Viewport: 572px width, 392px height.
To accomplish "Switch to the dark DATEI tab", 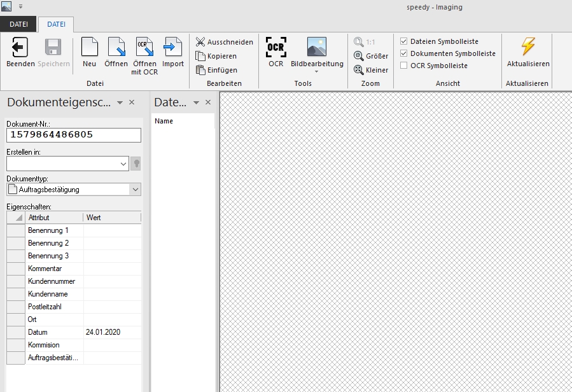I will pyautogui.click(x=18, y=24).
